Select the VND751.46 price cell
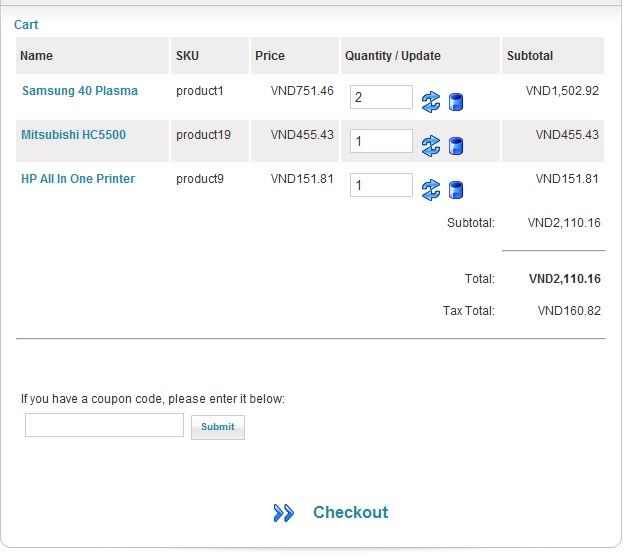Screen dimensions: 635x557 click(302, 91)
